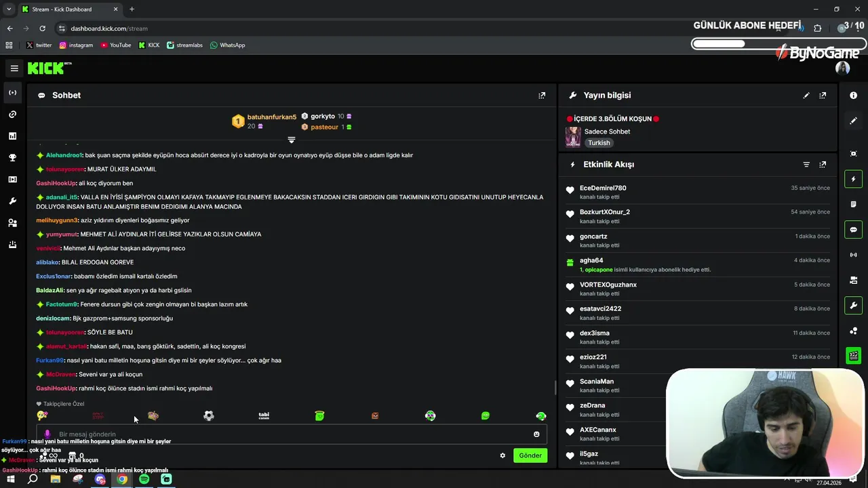Open the trophy achievements icon in the left sidebar
This screenshot has width=868, height=488.
pyautogui.click(x=12, y=158)
